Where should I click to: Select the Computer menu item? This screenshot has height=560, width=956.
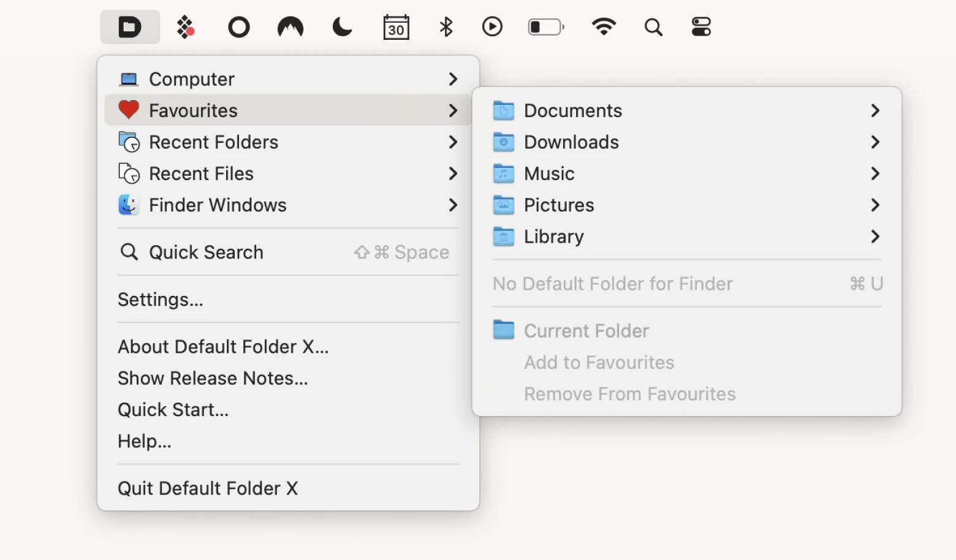pyautogui.click(x=288, y=79)
